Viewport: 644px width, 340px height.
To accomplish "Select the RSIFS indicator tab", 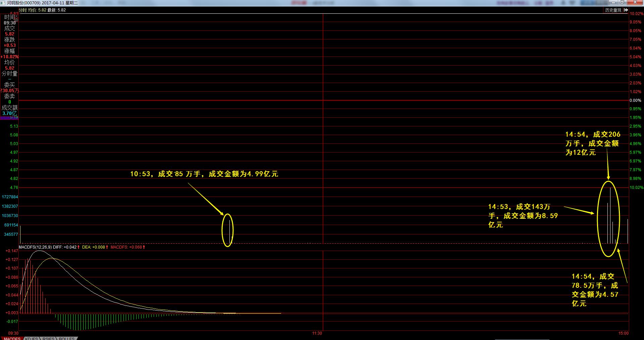I will tap(49, 338).
